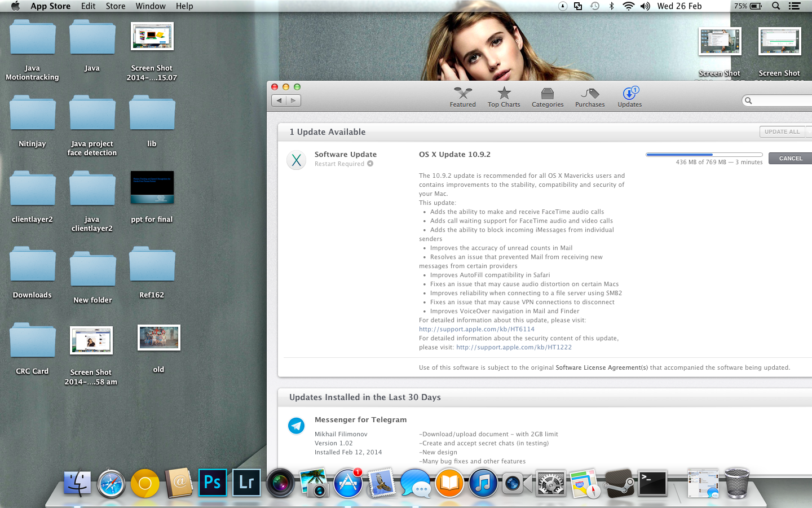This screenshot has width=812, height=508.
Task: Open Terminal from the Dock
Action: tap(652, 484)
